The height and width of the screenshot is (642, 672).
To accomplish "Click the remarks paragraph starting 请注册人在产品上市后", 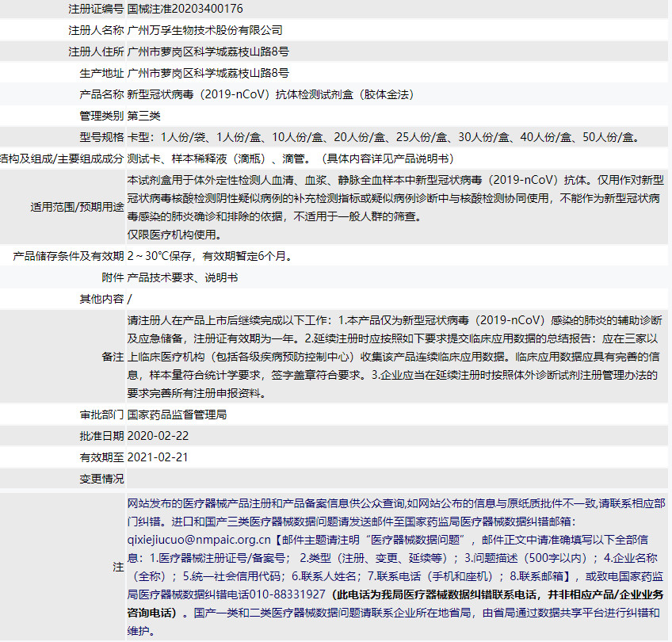I will point(395,357).
